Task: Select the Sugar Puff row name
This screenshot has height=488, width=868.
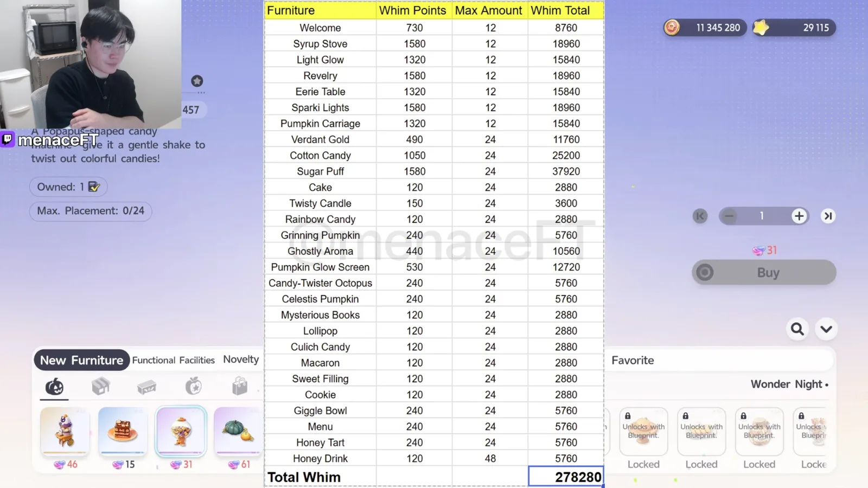Action: point(320,171)
